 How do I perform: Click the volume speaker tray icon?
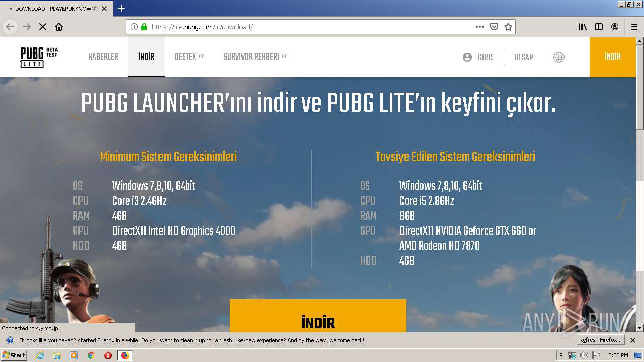click(x=584, y=355)
